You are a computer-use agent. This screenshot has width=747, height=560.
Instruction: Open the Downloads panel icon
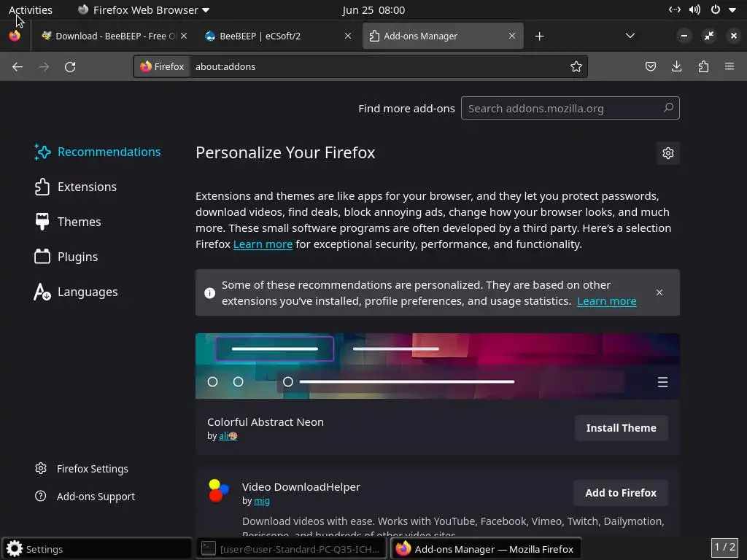pos(676,66)
